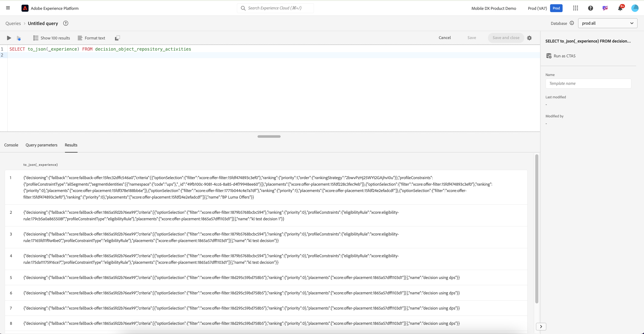
Task: Open notifications bell icon
Action: click(x=620, y=8)
